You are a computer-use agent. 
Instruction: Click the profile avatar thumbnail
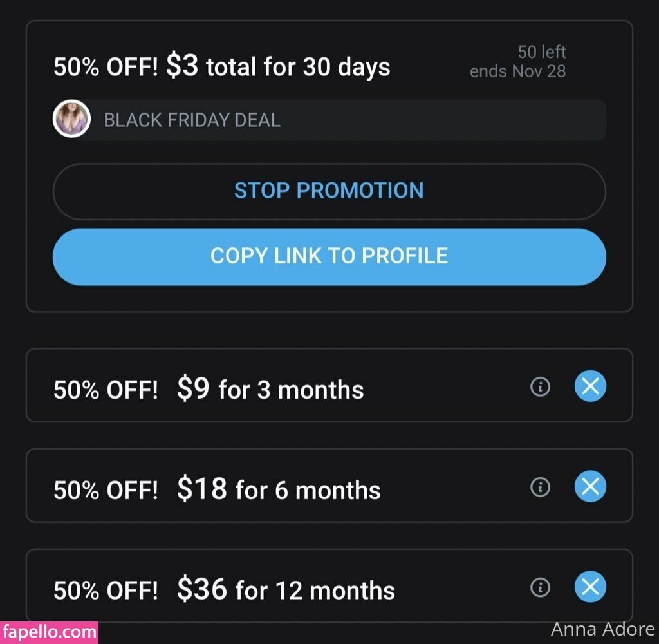click(71, 119)
